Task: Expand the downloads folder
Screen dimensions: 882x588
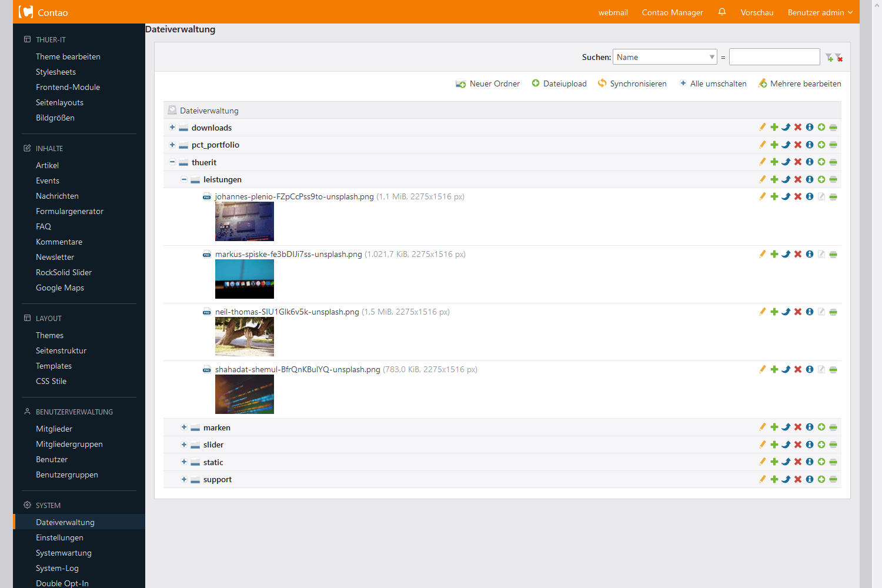Action: pyautogui.click(x=172, y=127)
